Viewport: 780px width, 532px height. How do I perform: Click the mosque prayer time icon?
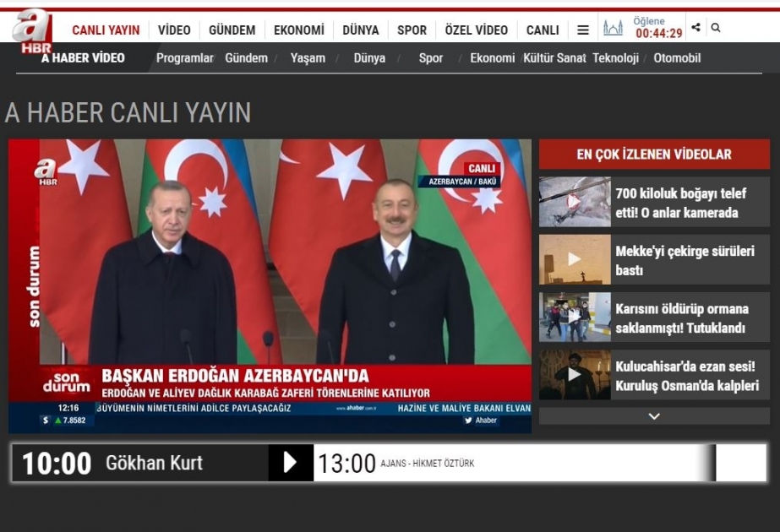(613, 27)
